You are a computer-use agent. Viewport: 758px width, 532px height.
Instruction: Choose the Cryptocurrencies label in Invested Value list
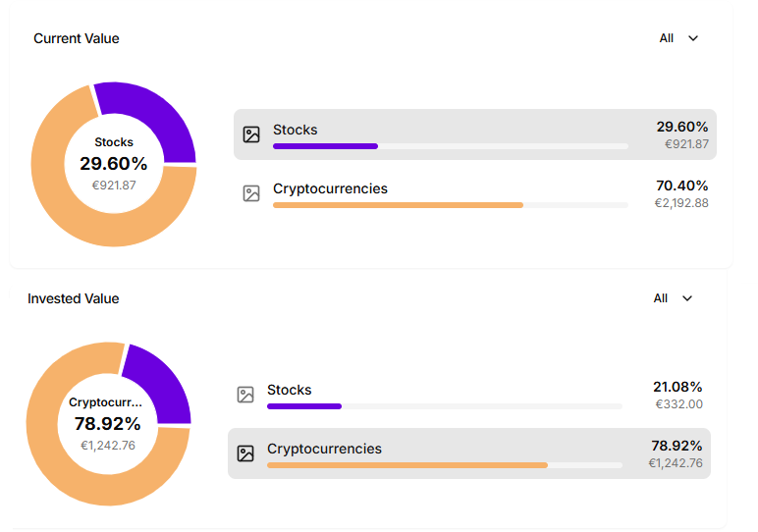click(x=324, y=449)
